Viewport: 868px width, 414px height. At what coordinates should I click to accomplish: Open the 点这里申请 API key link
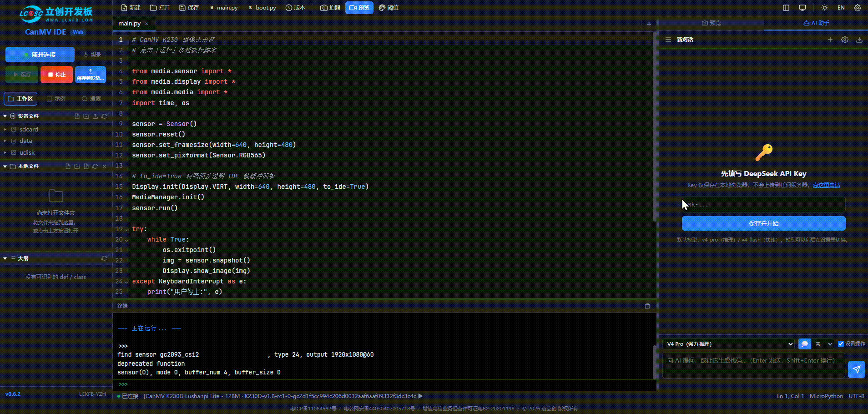tap(826, 185)
